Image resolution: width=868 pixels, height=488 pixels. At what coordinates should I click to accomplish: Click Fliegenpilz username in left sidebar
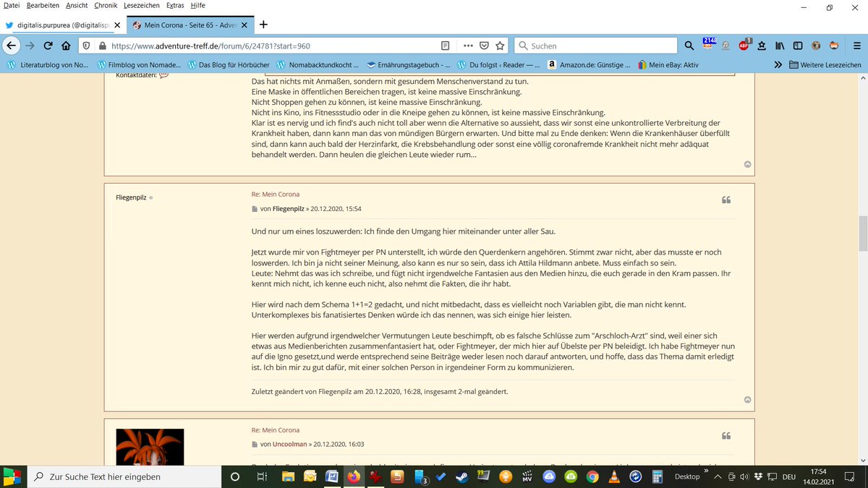click(131, 197)
